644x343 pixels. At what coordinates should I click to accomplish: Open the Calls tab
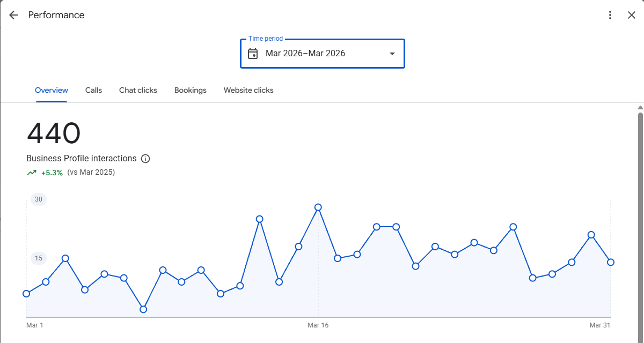(93, 90)
